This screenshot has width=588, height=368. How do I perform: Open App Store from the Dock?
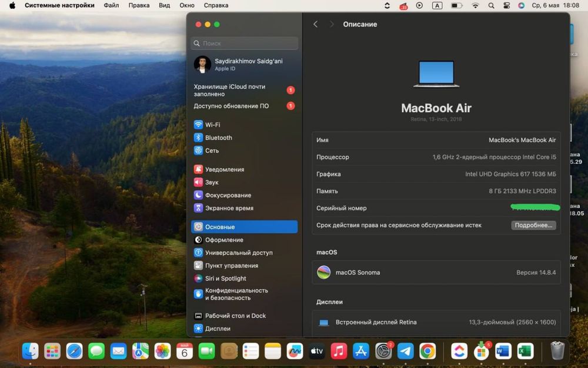click(x=361, y=352)
